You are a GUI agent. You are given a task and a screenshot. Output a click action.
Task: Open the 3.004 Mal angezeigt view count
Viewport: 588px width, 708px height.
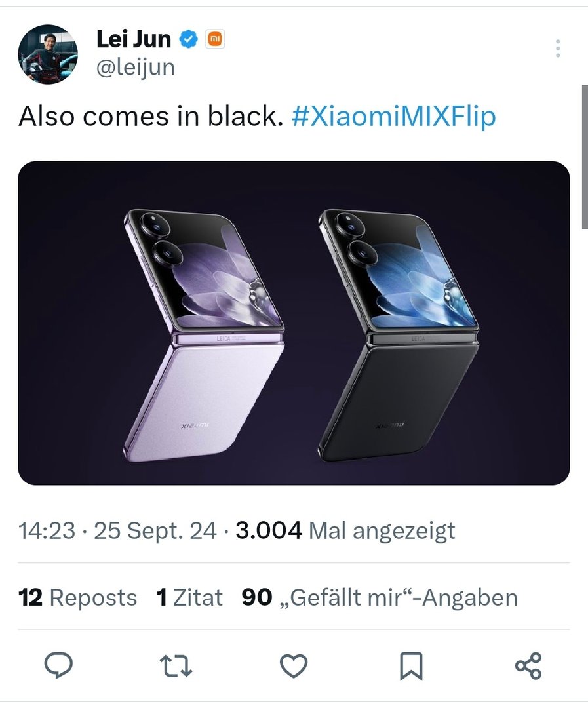345,530
